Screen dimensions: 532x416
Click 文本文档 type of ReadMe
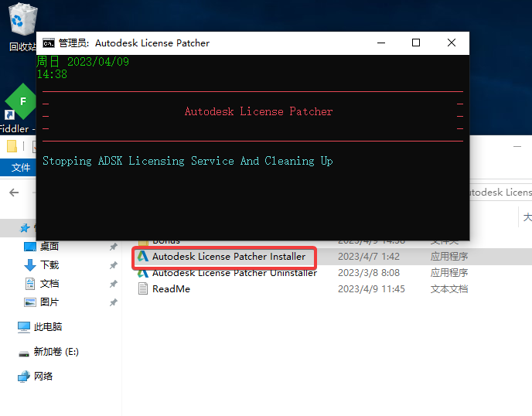449,289
